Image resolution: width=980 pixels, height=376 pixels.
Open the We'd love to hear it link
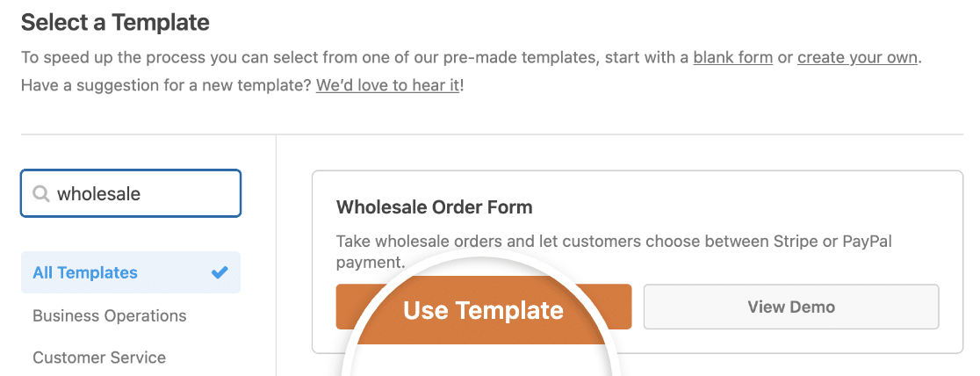click(x=387, y=85)
